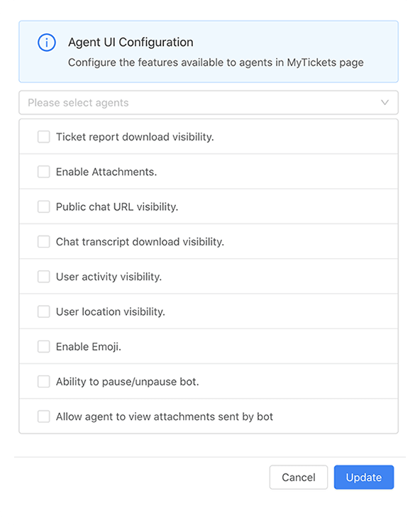This screenshot has height=525, width=420.
Task: Toggle Chat transcript download visibility checkbox
Action: [x=43, y=242]
